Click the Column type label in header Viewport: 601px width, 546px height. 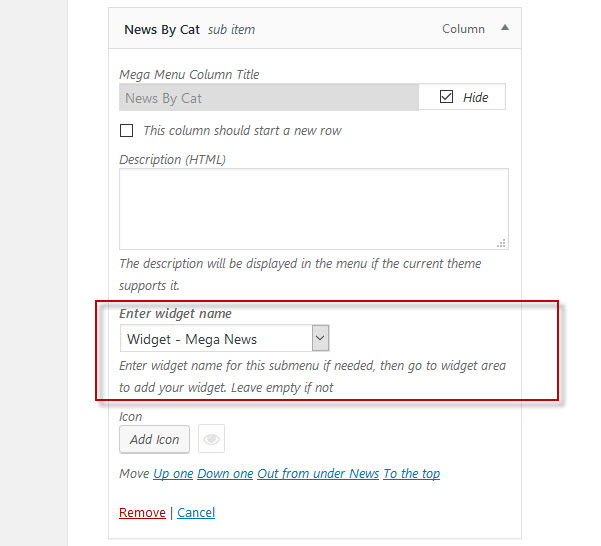(463, 29)
